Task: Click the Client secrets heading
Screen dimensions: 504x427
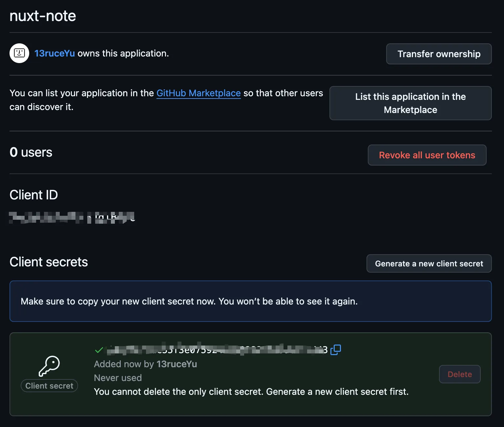Action: (49, 262)
